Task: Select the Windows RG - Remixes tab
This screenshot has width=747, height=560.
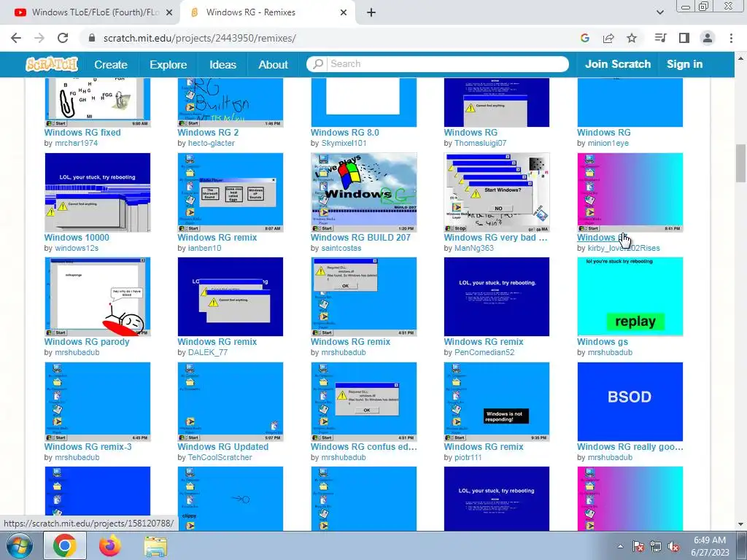Action: point(251,12)
